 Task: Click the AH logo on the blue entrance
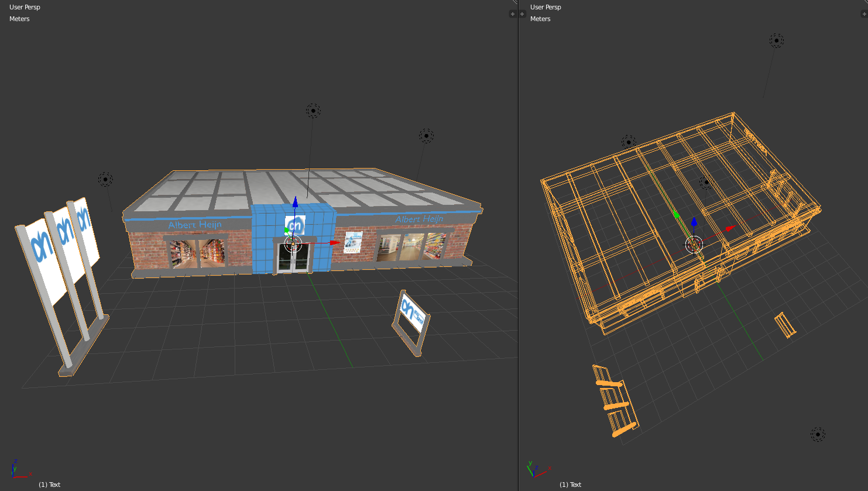click(x=296, y=225)
